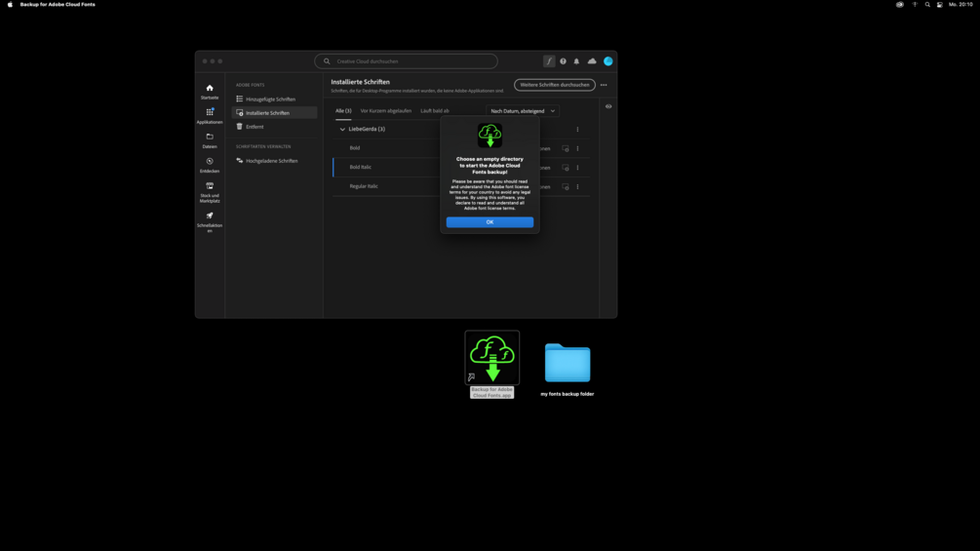This screenshot has height=551, width=980.
Task: Open Hochgeladene Schriften
Action: pyautogui.click(x=274, y=161)
